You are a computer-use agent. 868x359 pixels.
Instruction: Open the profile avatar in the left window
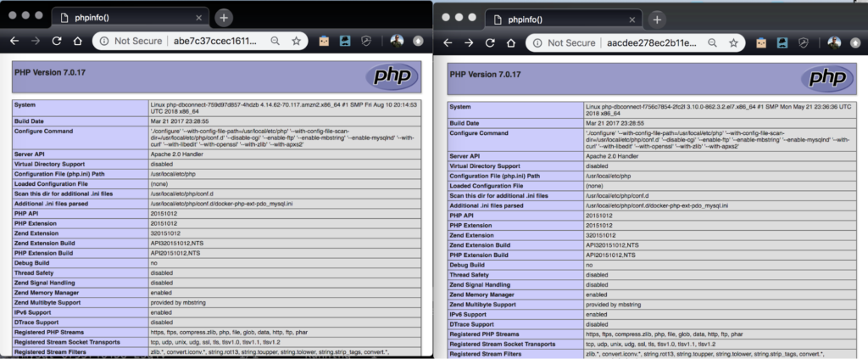397,40
